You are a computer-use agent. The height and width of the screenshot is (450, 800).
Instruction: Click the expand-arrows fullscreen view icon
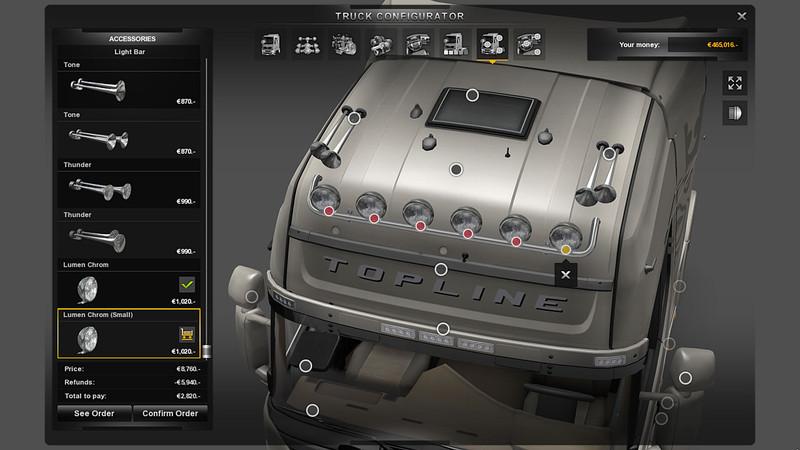click(735, 83)
